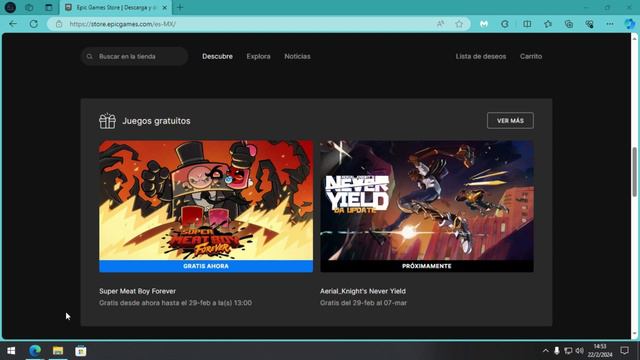Screen dimensions: 640x360
Task: Open the workspaces icon in the title bar
Action: [x=29, y=7]
